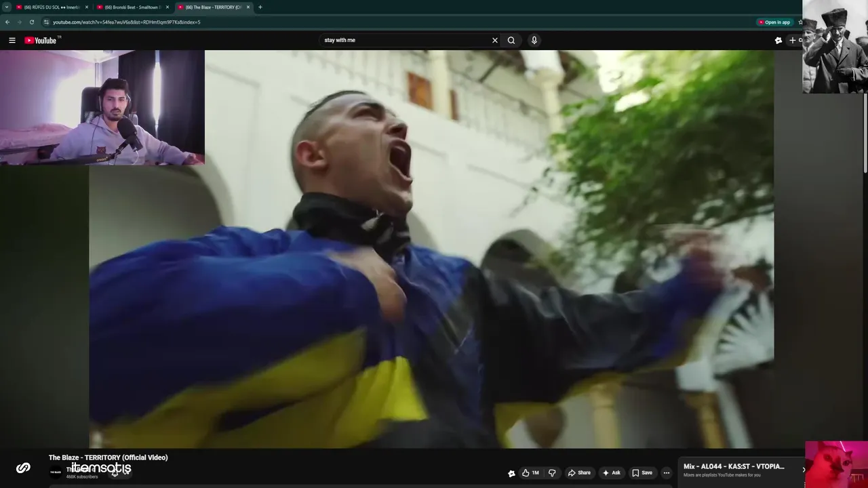868x488 pixels.
Task: Click the 'Open in app' button
Action: point(774,22)
